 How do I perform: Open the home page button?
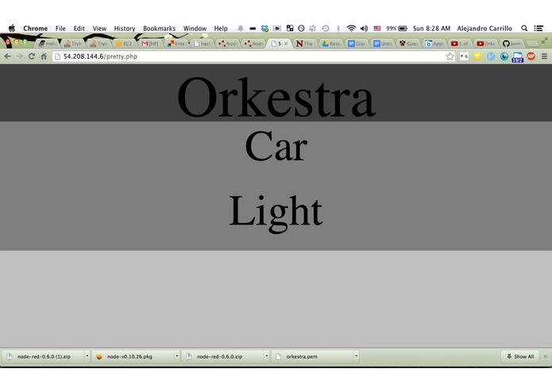pos(44,56)
